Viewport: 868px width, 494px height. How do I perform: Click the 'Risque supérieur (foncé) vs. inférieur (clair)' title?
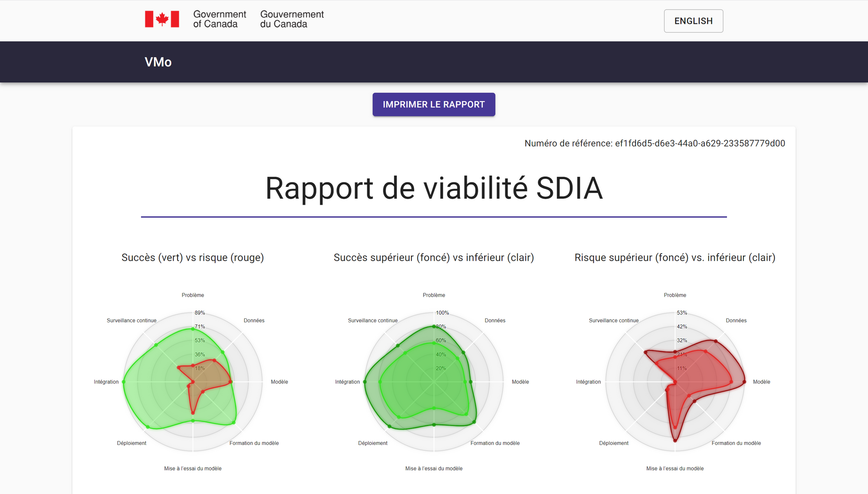tap(675, 257)
